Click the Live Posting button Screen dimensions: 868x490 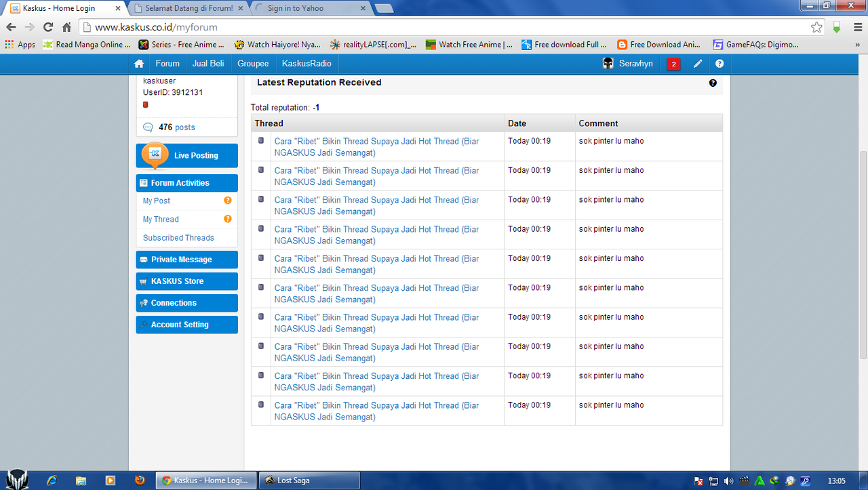tap(187, 156)
